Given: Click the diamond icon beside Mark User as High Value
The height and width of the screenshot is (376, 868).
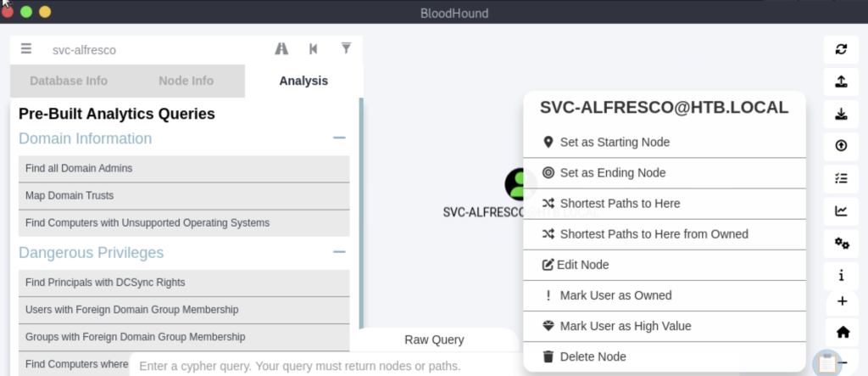Looking at the screenshot, I should [548, 326].
